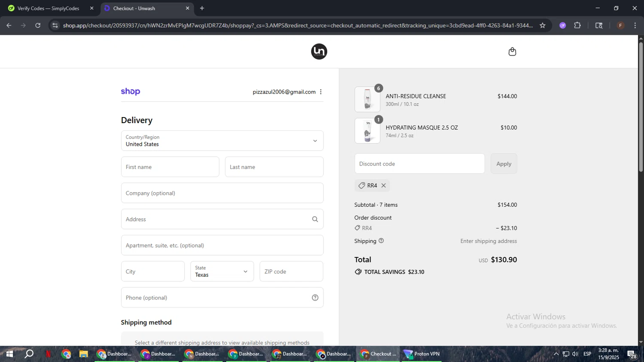The width and height of the screenshot is (644, 362).
Task: Click the address search magnifier icon
Action: click(x=315, y=219)
